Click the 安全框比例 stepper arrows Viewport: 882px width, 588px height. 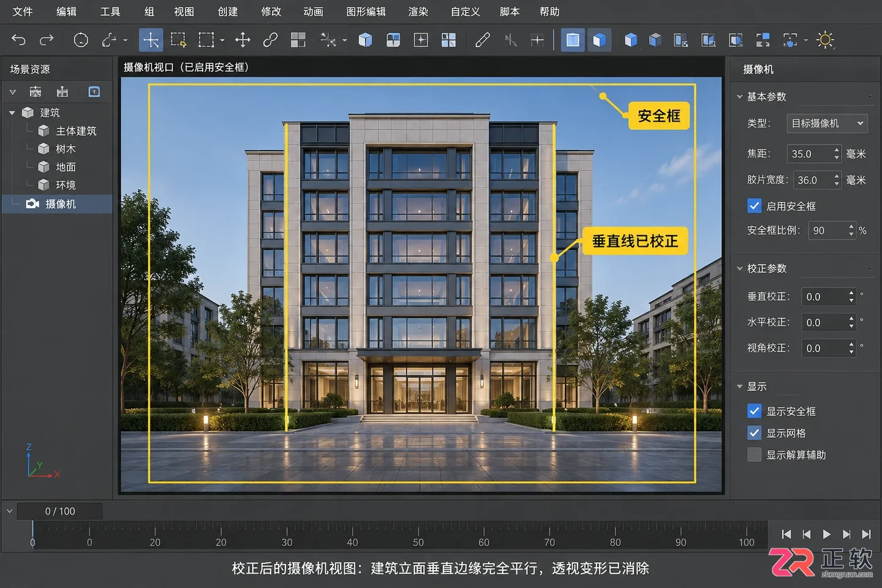point(851,231)
